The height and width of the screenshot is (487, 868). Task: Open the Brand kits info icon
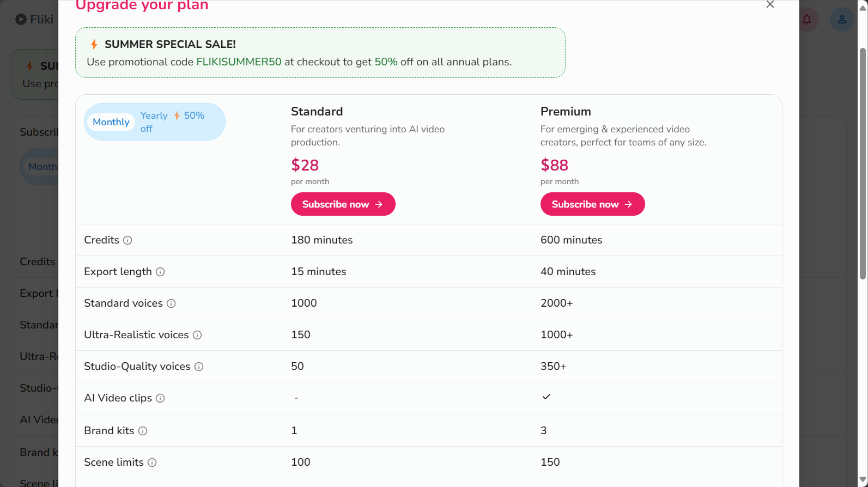point(143,431)
